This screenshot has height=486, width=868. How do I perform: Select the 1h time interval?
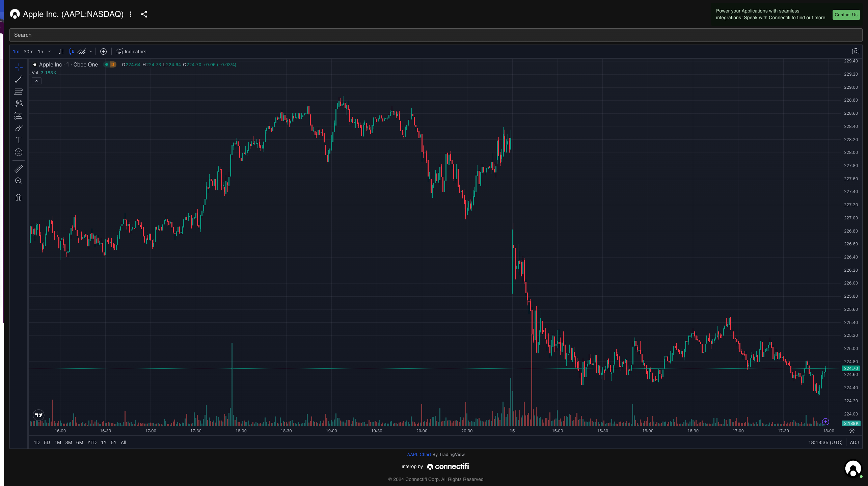pos(40,52)
